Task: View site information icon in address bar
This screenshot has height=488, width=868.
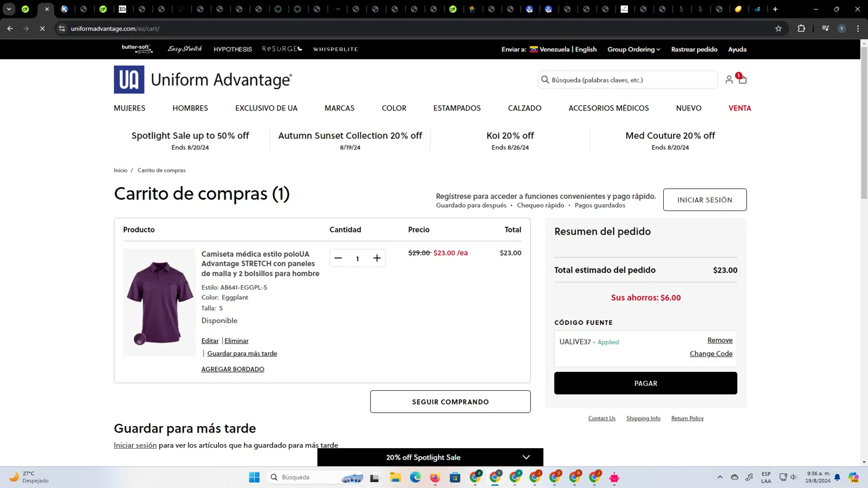Action: (62, 28)
